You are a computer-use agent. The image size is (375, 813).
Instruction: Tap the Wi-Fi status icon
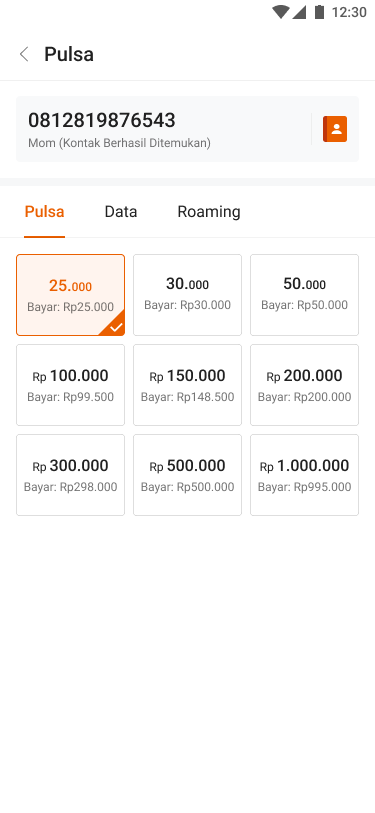[280, 12]
